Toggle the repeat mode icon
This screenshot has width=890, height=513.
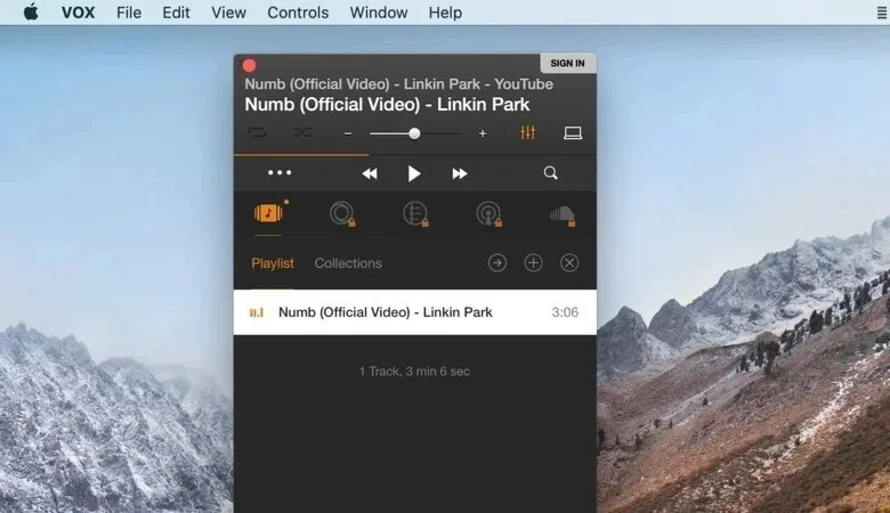point(257,133)
